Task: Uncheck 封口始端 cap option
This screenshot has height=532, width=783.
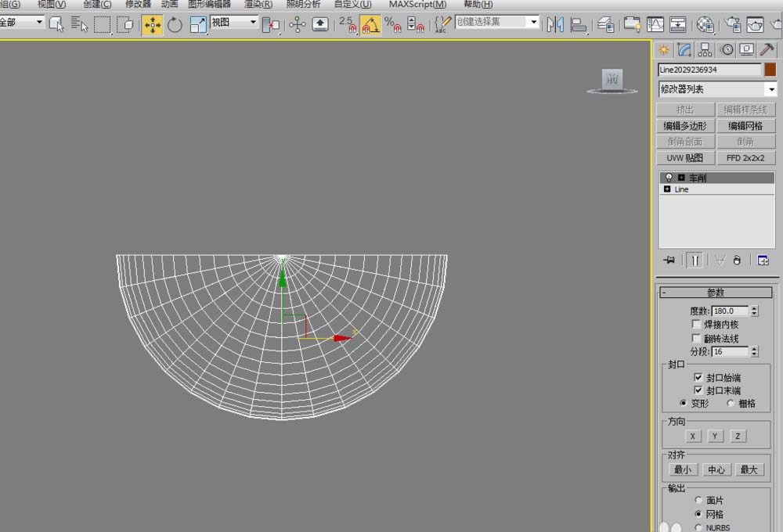Action: (698, 377)
